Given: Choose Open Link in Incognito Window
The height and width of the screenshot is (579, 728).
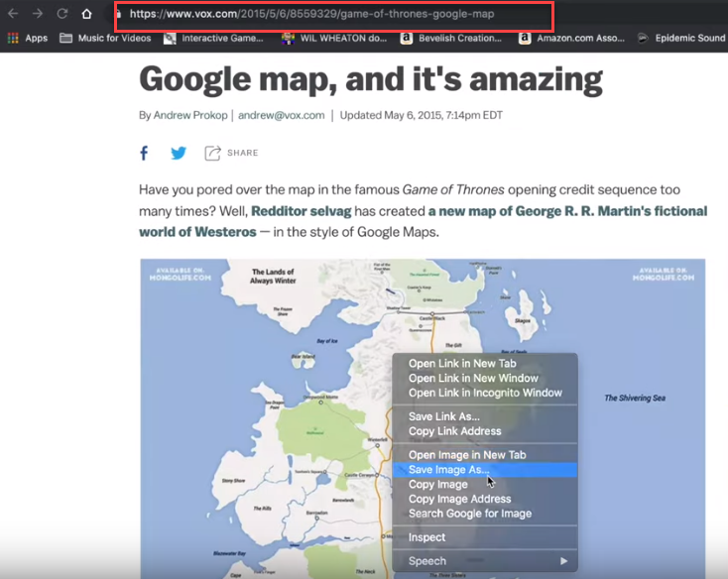Looking at the screenshot, I should 485,393.
